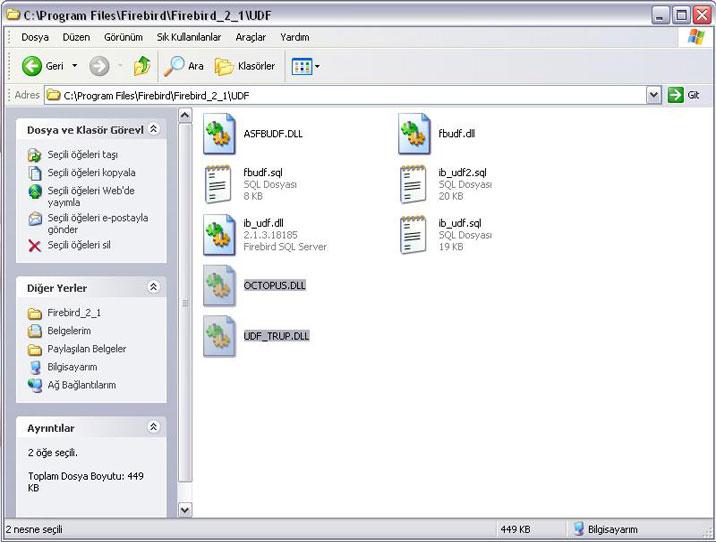This screenshot has height=542, width=716.
Task: Click the red X delete icon
Action: 34,246
